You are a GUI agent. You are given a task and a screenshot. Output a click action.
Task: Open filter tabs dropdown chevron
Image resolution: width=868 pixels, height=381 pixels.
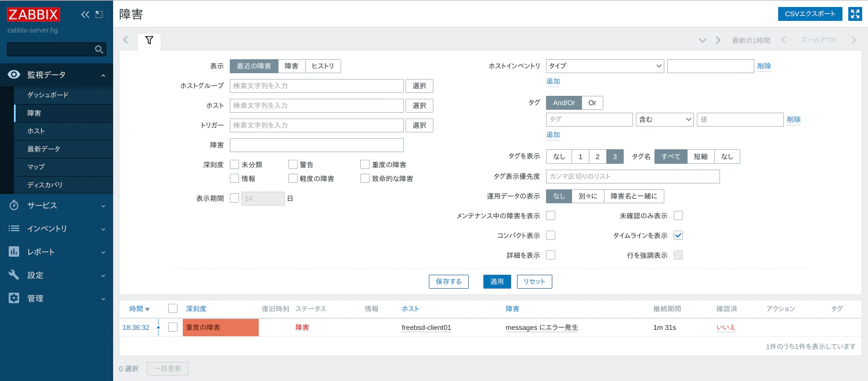(703, 41)
